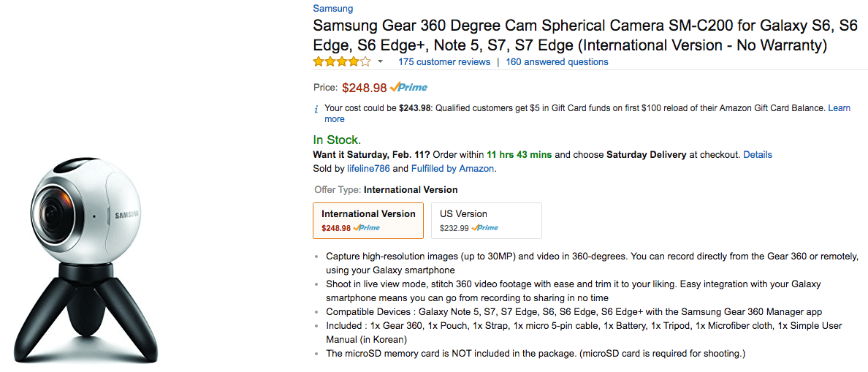Expand the star rating breakdown arrow
This screenshot has width=868, height=372.
[381, 62]
